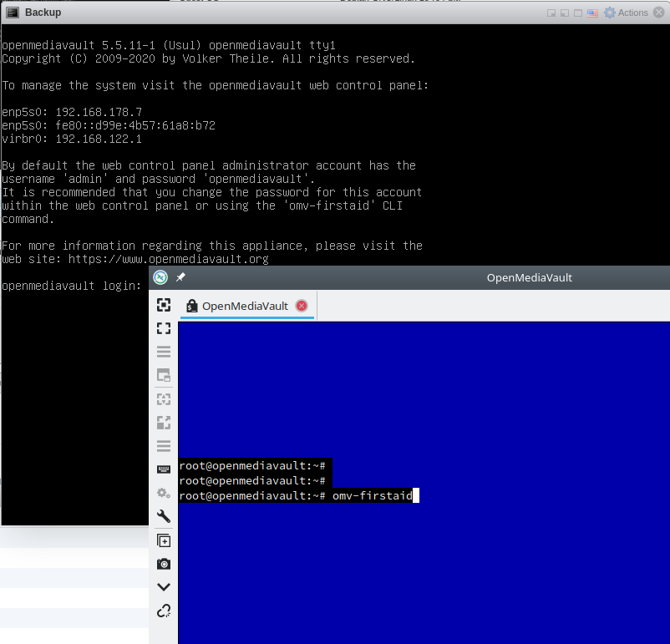Close the OpenMediaVault tab with the red X
670x644 pixels.
coord(302,306)
